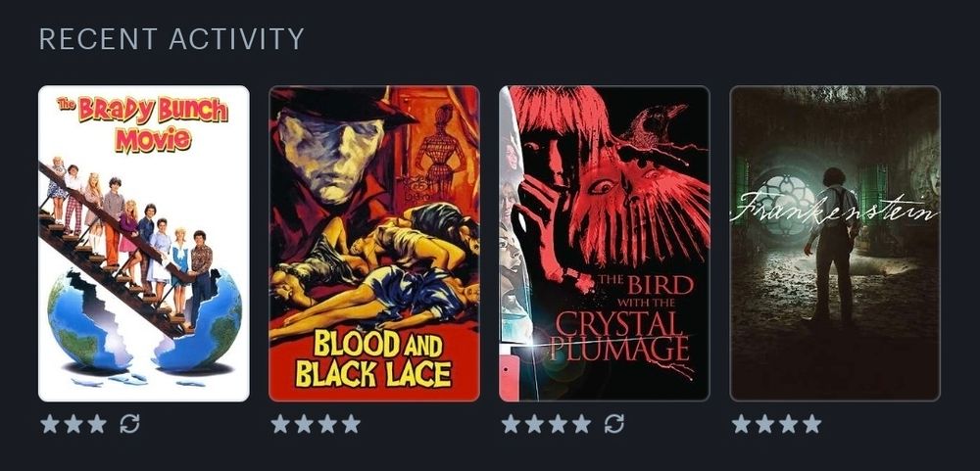Click the first star under Brady Bunch Movie
980x471 pixels.
[49, 424]
